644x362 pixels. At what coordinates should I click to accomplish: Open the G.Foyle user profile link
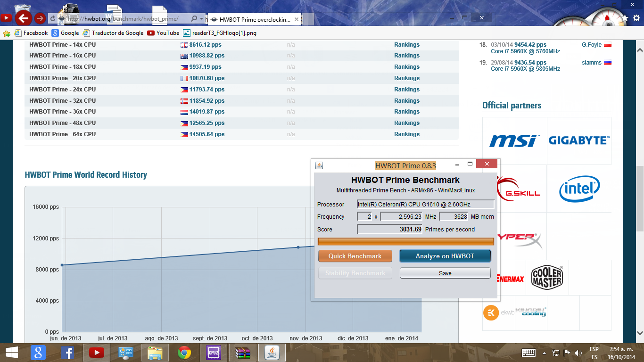coord(592,45)
